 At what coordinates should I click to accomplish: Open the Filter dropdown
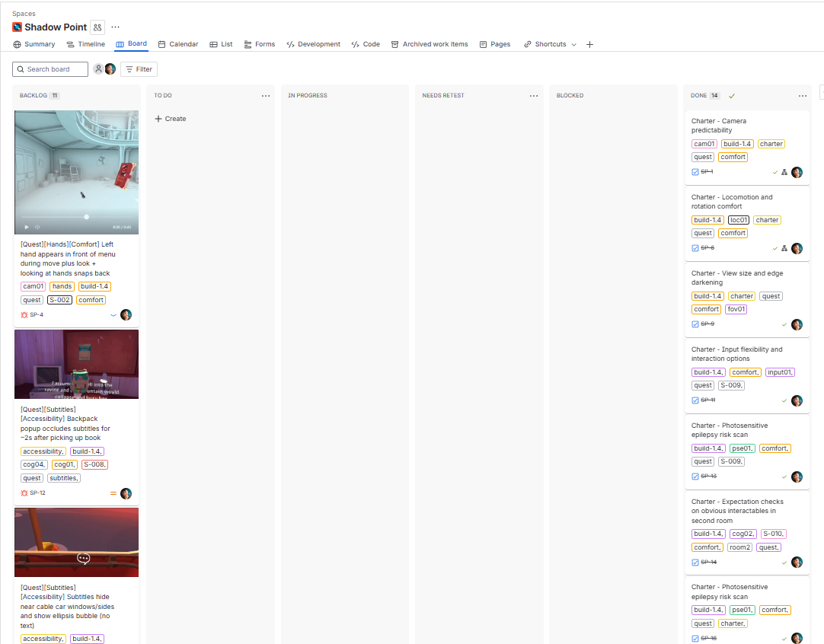click(x=139, y=69)
